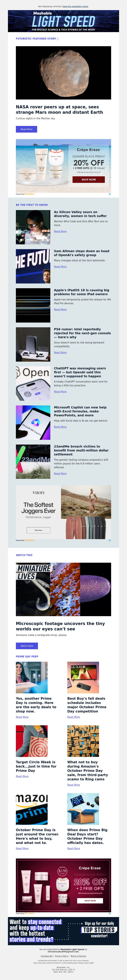Screen dimensions: 127x980
Task: Open Read More under Microsoft Copilot story
Action: click(60, 427)
